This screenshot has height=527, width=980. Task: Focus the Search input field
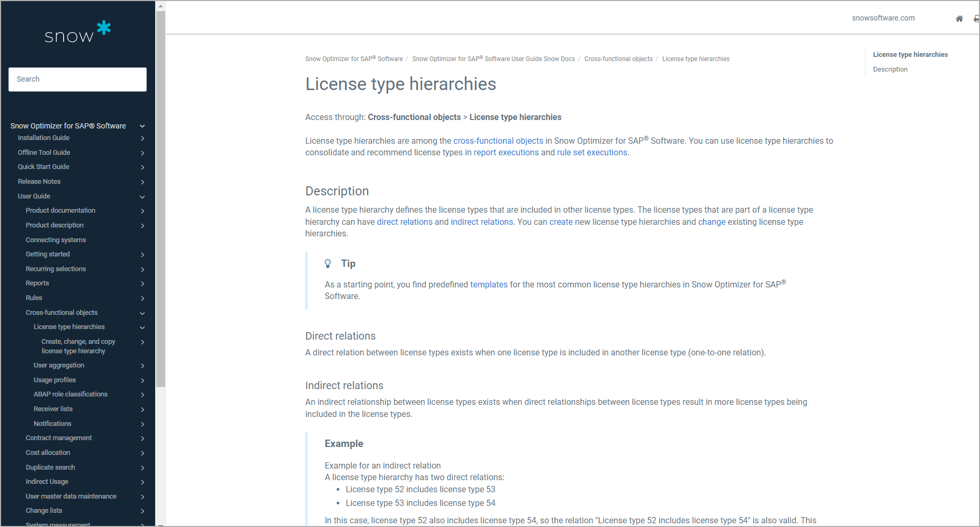point(77,79)
